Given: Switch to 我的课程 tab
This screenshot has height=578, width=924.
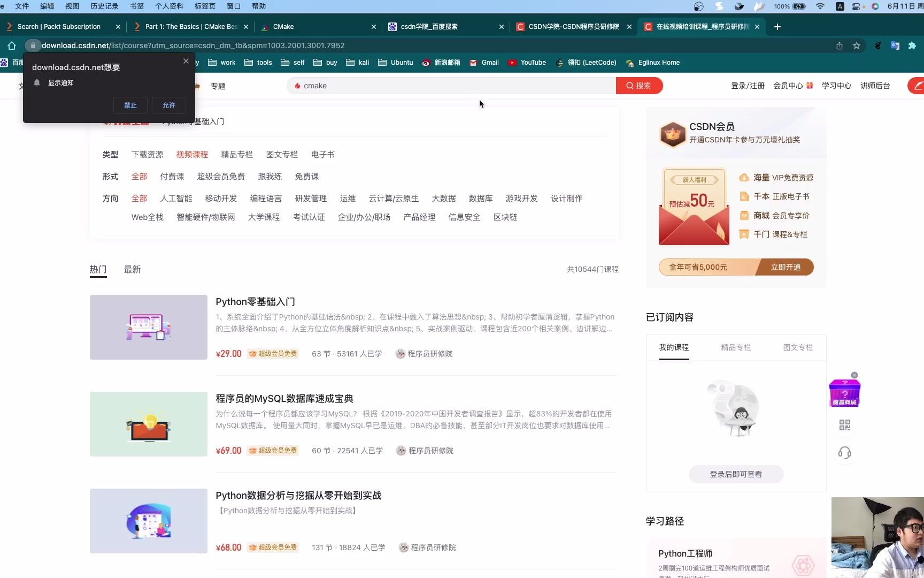Looking at the screenshot, I should point(674,347).
